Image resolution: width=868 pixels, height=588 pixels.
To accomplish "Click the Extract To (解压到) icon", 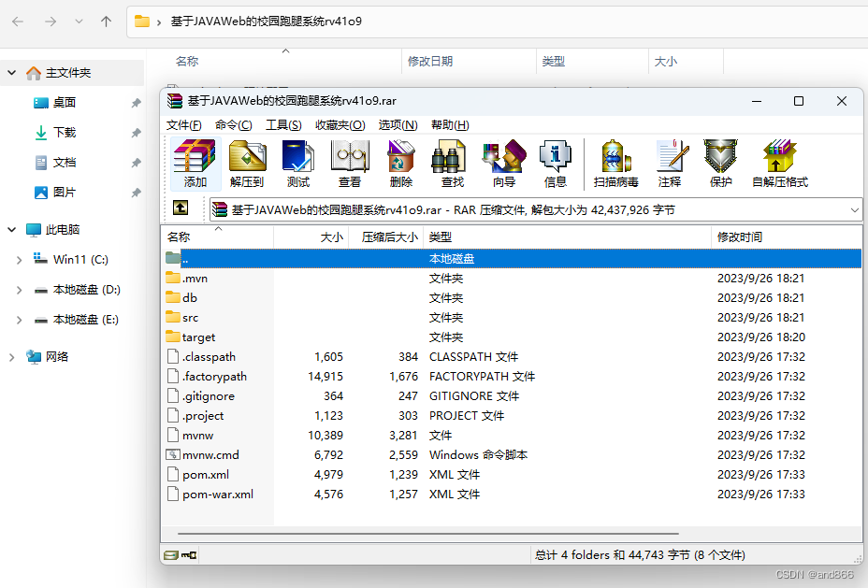I will (247, 164).
